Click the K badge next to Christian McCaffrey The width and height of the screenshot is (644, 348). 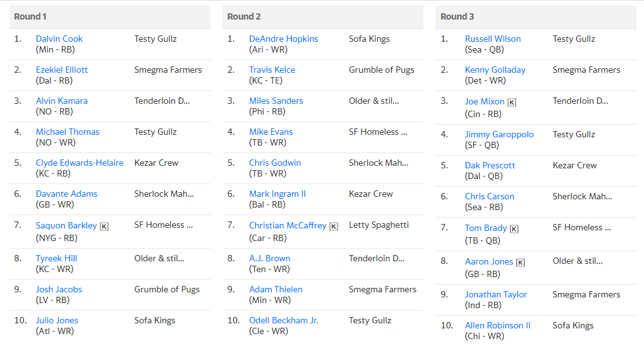pos(334,227)
